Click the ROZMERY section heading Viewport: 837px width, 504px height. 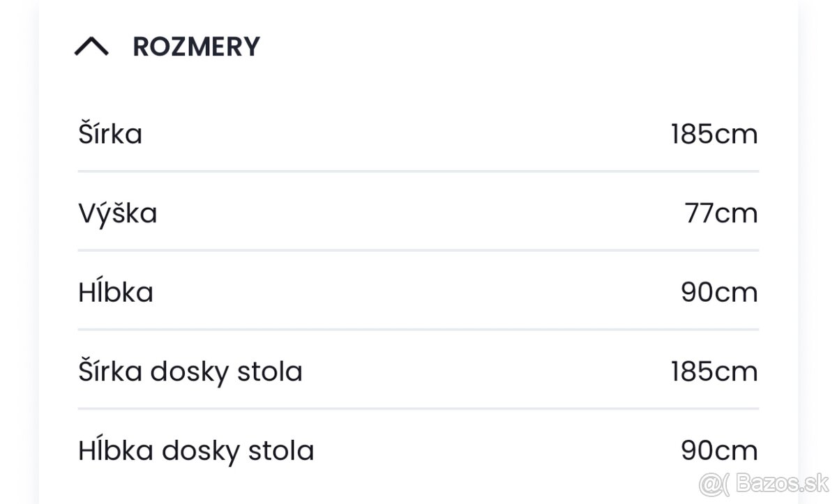pos(196,46)
